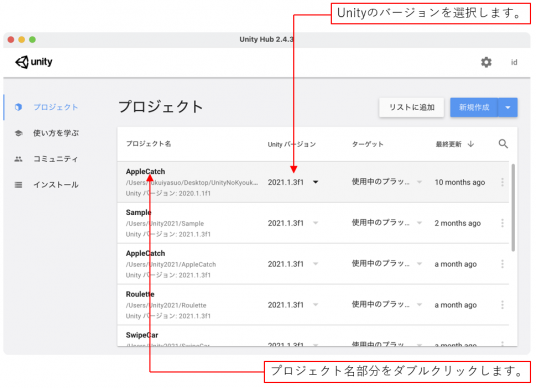Select AppleCatch project in Unity2021 folder
The height and width of the screenshot is (388, 536).
[145, 253]
